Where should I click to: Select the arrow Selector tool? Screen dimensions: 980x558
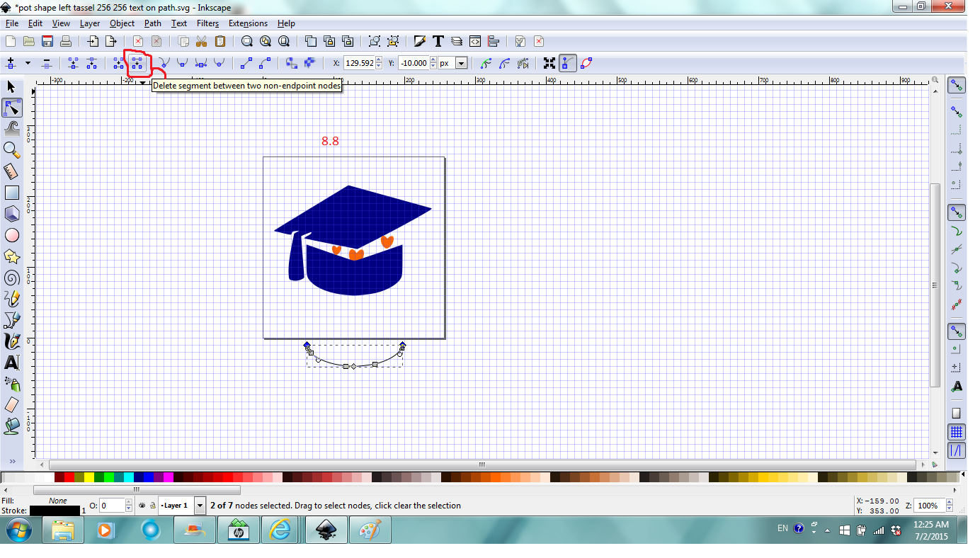(11, 86)
